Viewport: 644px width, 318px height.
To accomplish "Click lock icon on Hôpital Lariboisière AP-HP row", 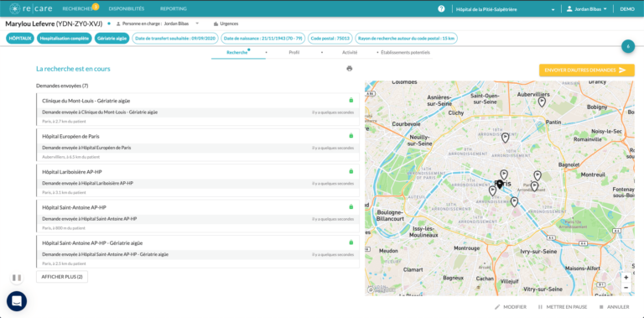I will [351, 171].
